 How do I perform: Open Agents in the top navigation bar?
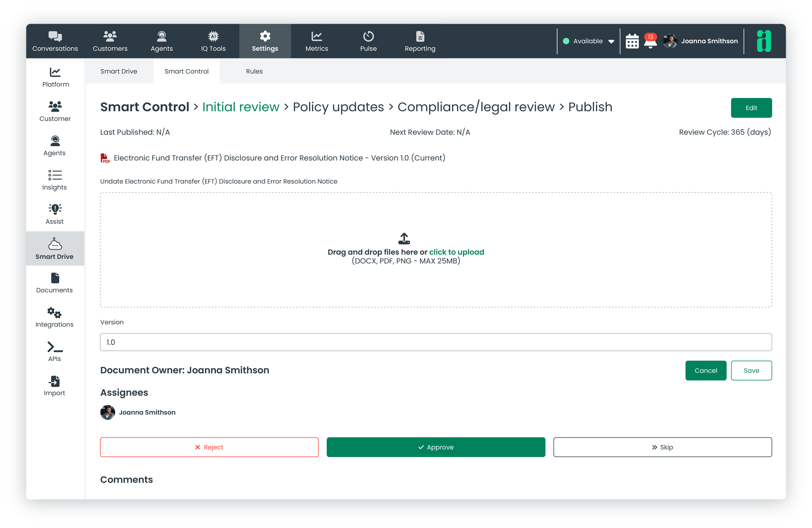(x=162, y=41)
